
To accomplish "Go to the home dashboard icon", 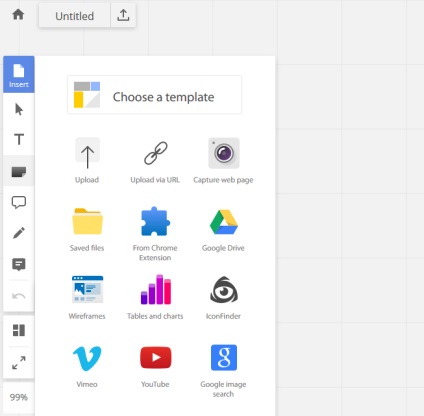I will (x=18, y=15).
